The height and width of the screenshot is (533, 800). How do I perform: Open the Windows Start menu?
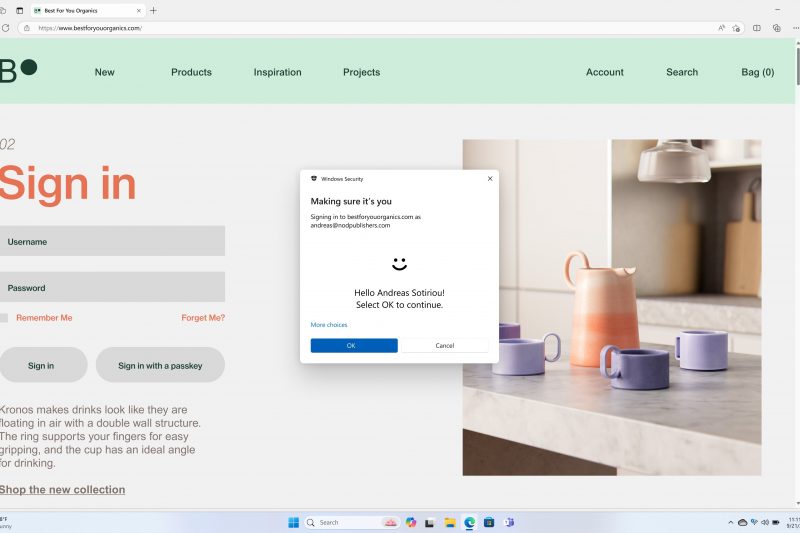[293, 522]
